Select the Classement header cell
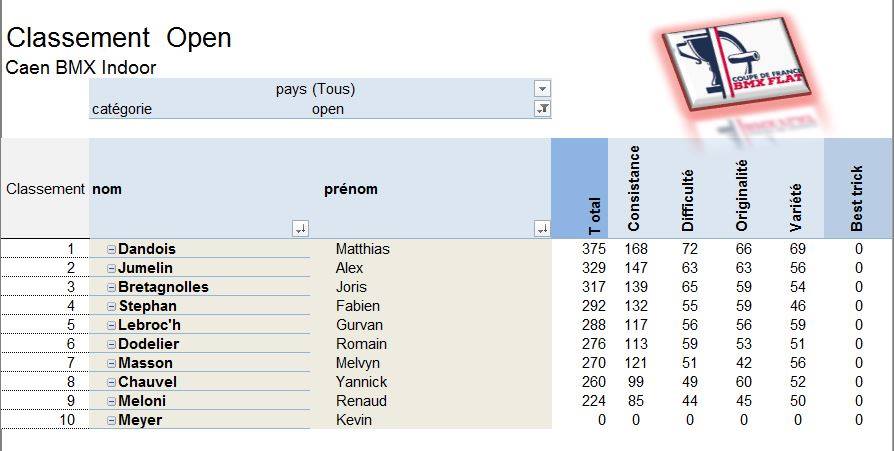 click(x=45, y=188)
